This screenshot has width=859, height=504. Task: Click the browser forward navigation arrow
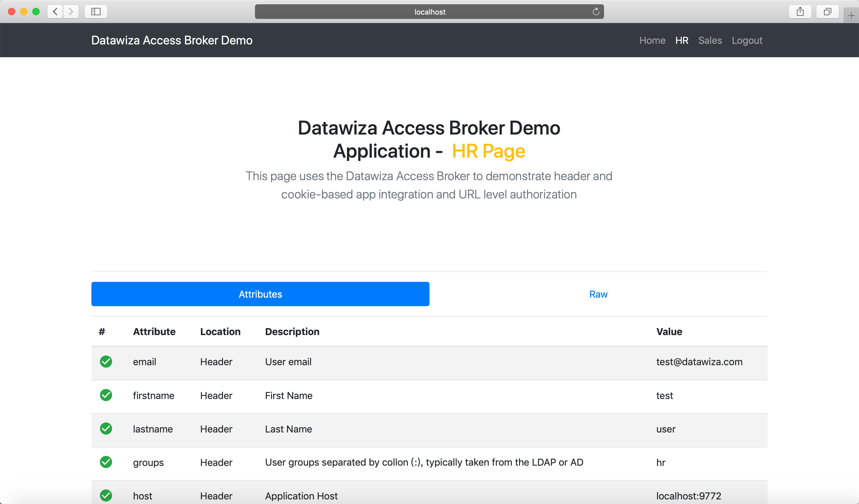point(71,11)
